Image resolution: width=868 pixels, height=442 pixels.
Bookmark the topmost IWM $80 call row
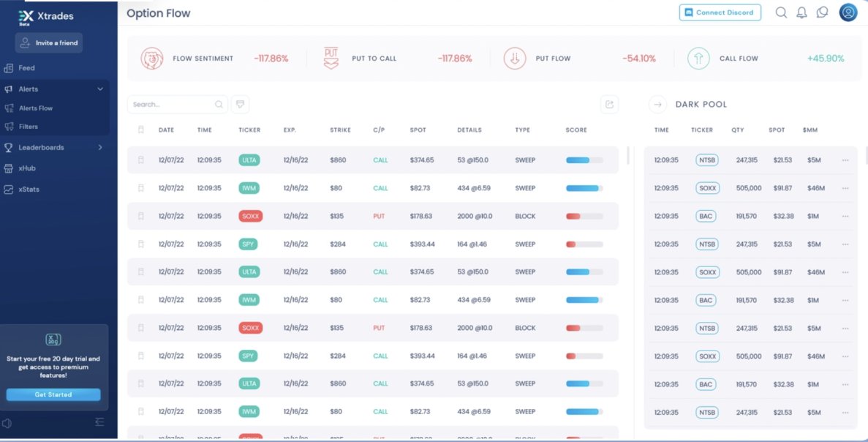[x=140, y=188]
